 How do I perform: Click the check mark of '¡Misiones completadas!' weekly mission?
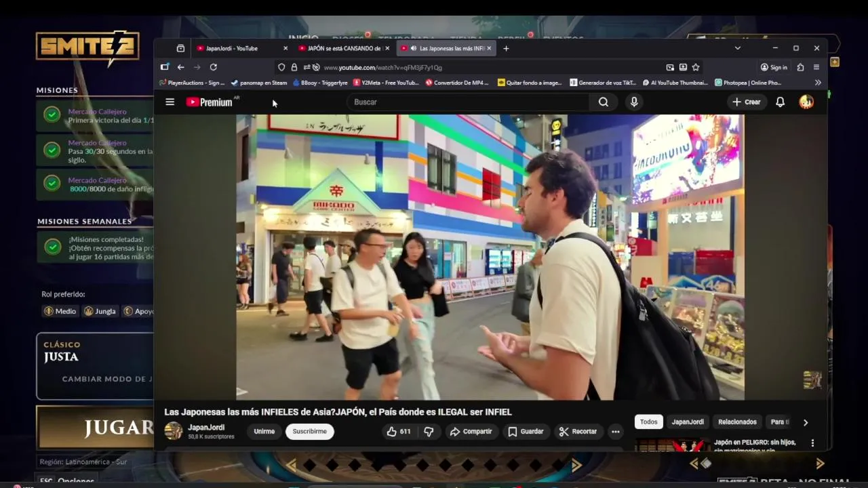[52, 247]
